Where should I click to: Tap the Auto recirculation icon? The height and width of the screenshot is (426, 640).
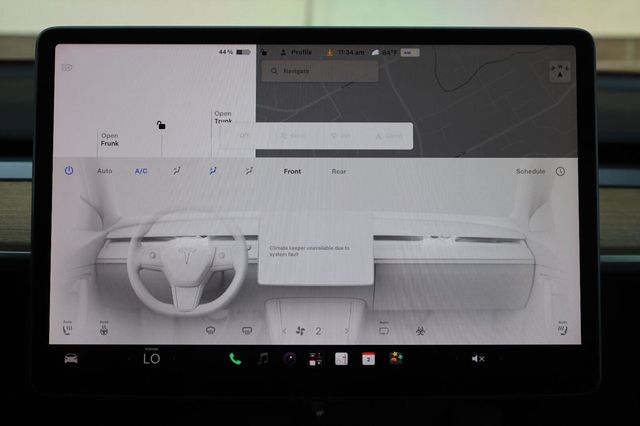coord(384,329)
